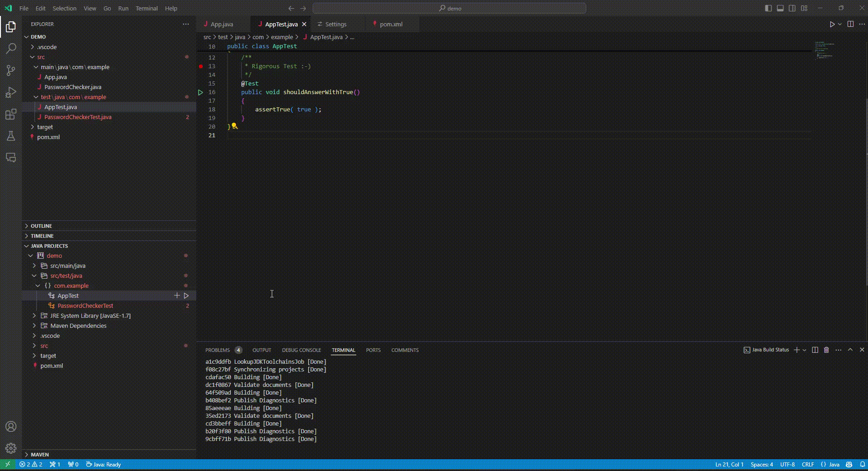
Task: Open Search in the activity bar
Action: click(x=11, y=49)
